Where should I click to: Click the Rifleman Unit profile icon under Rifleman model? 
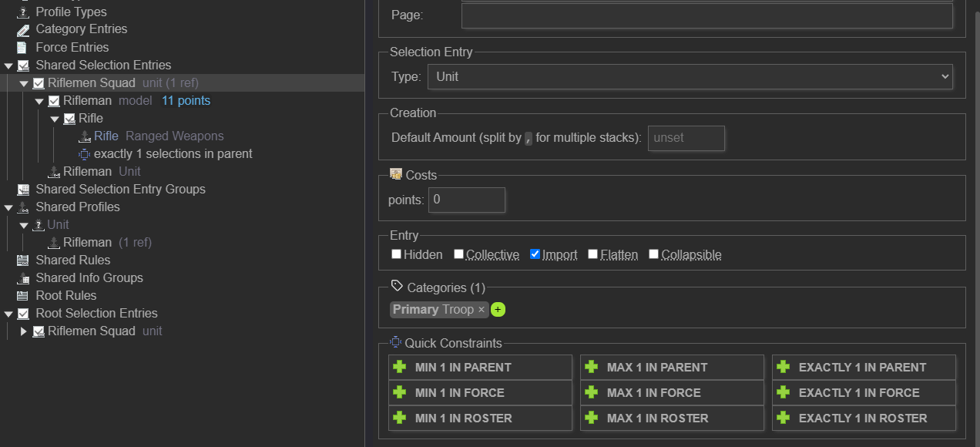click(x=54, y=172)
